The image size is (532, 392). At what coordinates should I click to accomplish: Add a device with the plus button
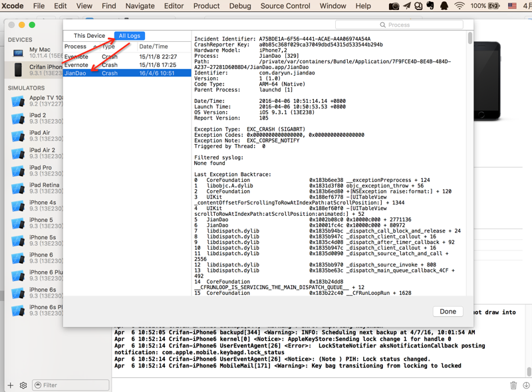(x=11, y=385)
